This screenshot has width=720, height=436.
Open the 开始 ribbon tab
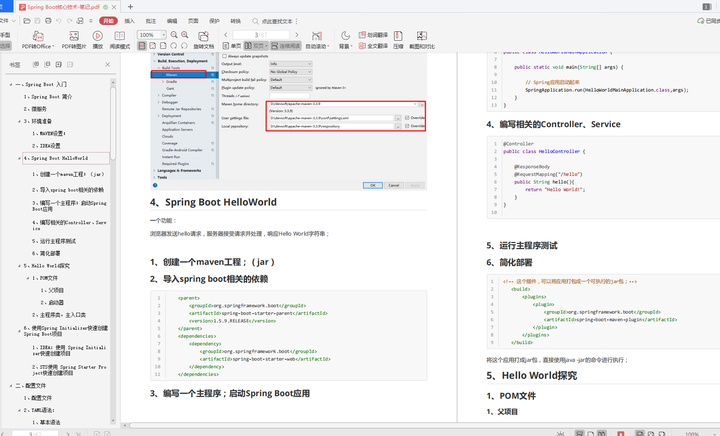(x=108, y=21)
